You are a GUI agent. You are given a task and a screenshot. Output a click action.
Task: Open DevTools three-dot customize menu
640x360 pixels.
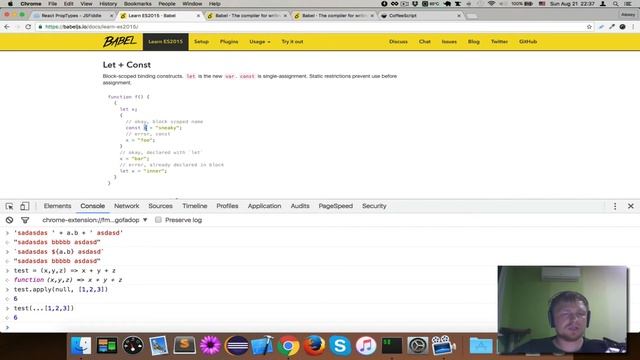[x=615, y=206]
